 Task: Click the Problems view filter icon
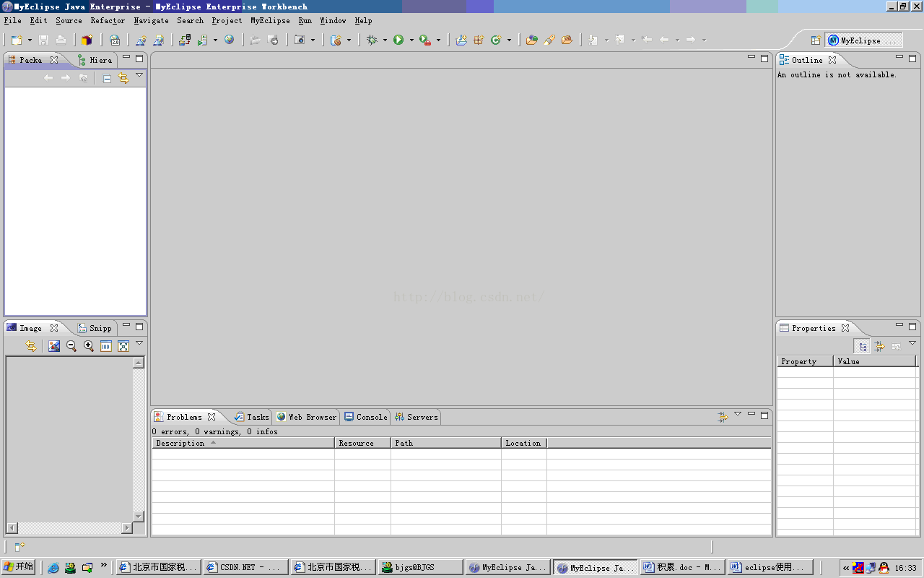(723, 417)
